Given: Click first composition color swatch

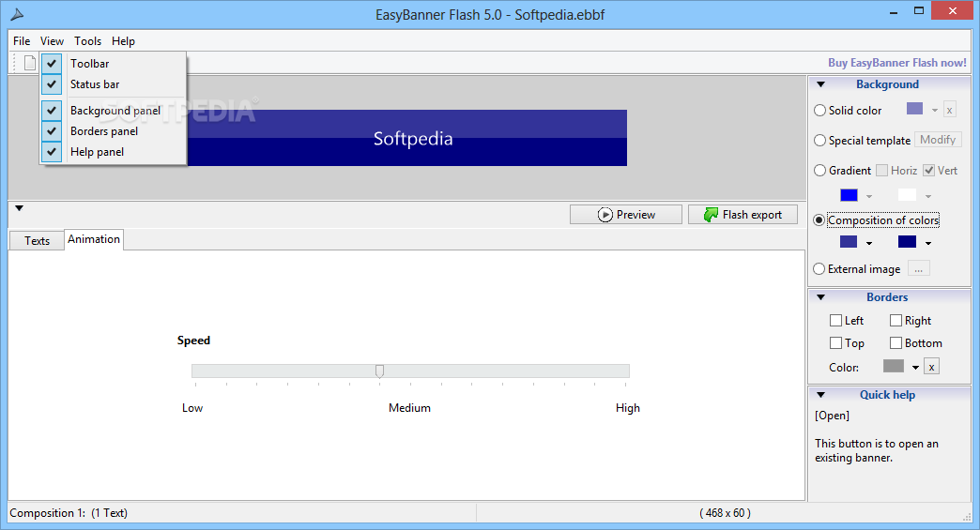Looking at the screenshot, I should (849, 242).
